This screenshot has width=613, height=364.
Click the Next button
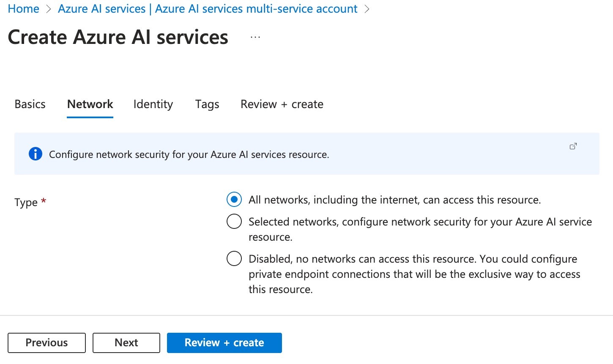[126, 342]
